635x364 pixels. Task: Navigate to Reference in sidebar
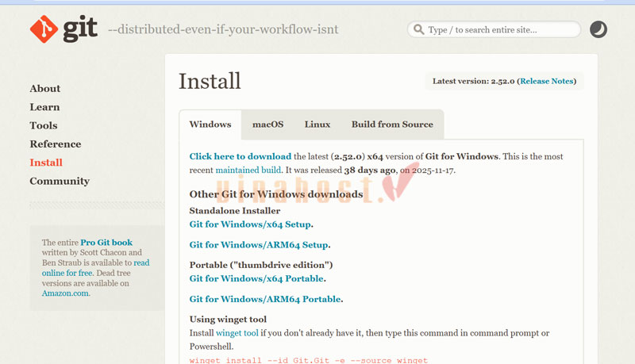pos(56,144)
